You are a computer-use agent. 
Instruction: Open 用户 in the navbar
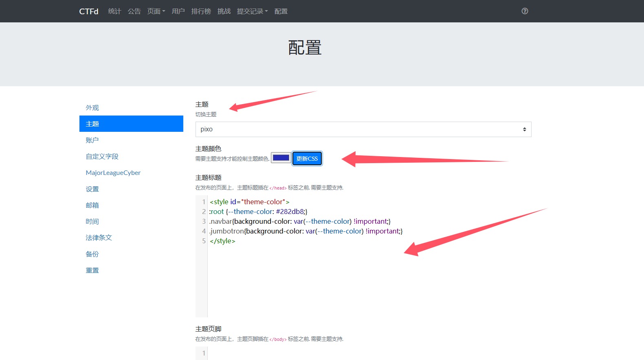tap(178, 11)
